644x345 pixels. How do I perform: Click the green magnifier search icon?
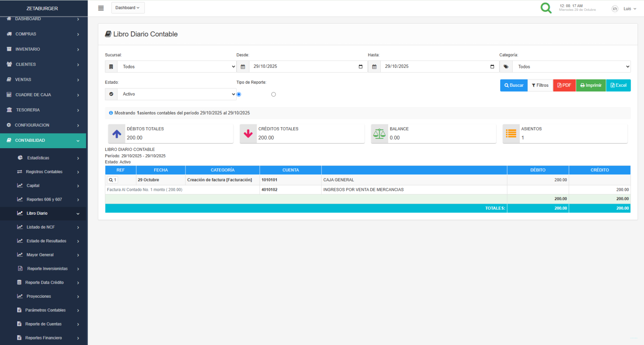[546, 8]
